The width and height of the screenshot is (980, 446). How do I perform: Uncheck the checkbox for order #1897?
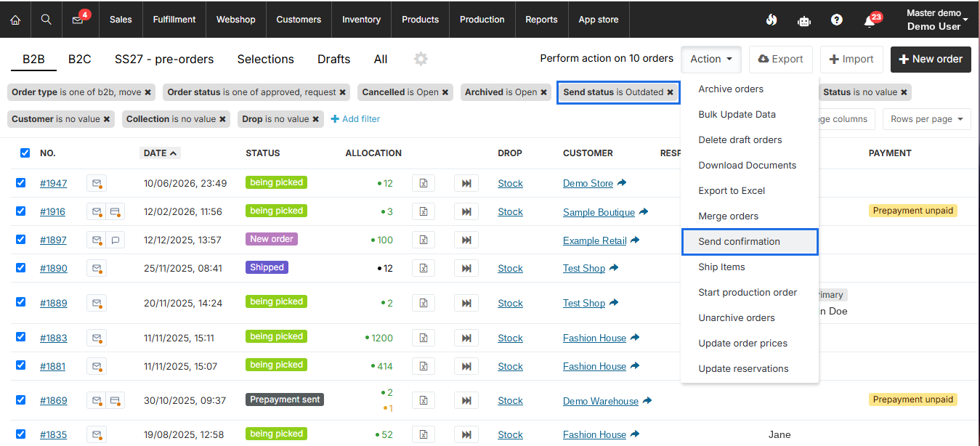pyautogui.click(x=21, y=239)
